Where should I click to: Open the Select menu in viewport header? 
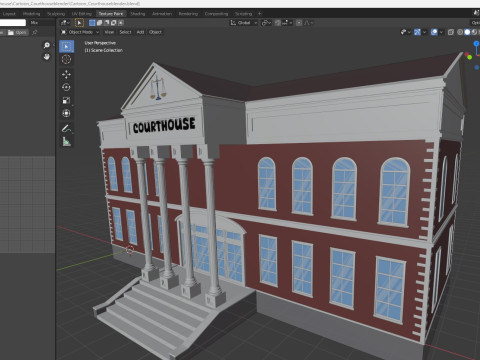click(125, 32)
